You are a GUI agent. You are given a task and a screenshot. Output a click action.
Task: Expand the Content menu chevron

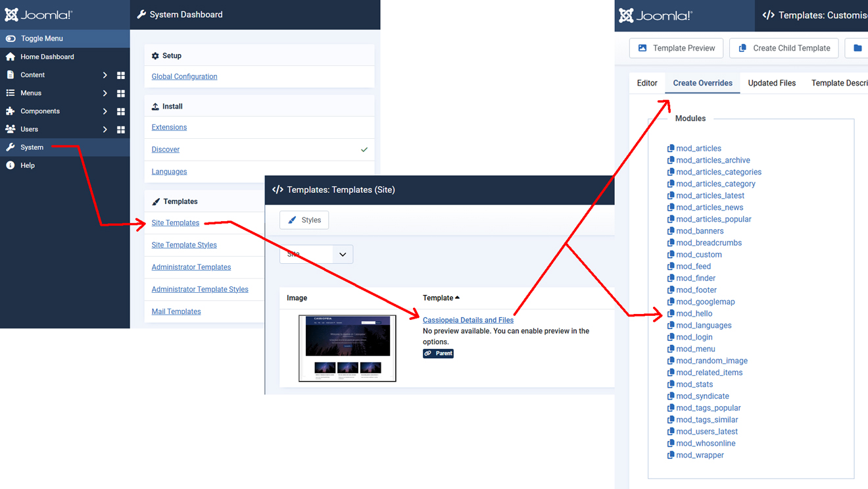(x=105, y=76)
